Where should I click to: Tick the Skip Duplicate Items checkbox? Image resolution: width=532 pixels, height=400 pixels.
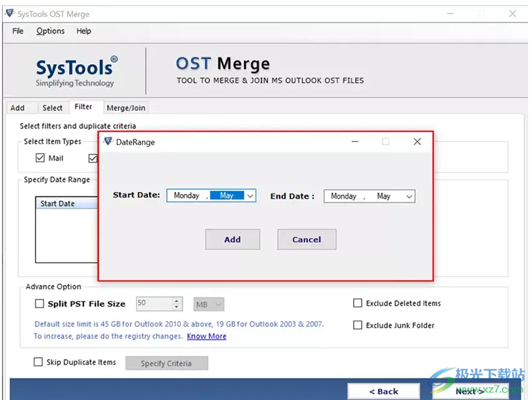[x=38, y=362]
